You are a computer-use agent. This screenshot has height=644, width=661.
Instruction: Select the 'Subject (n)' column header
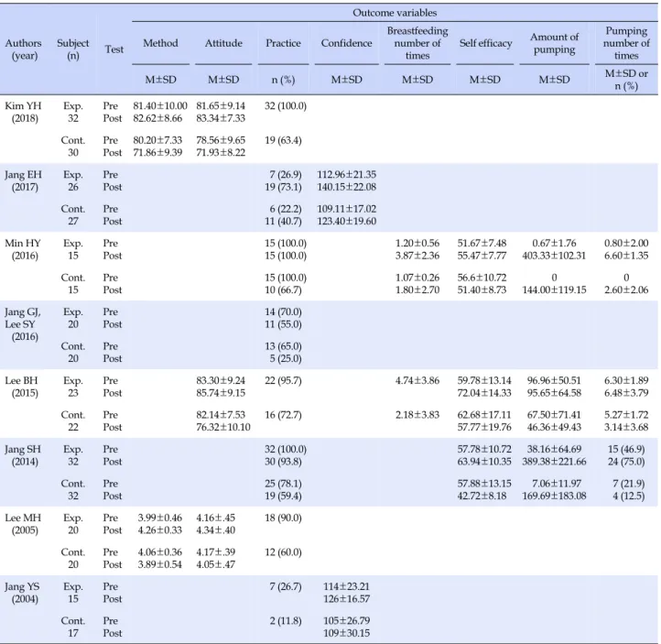[x=73, y=49]
